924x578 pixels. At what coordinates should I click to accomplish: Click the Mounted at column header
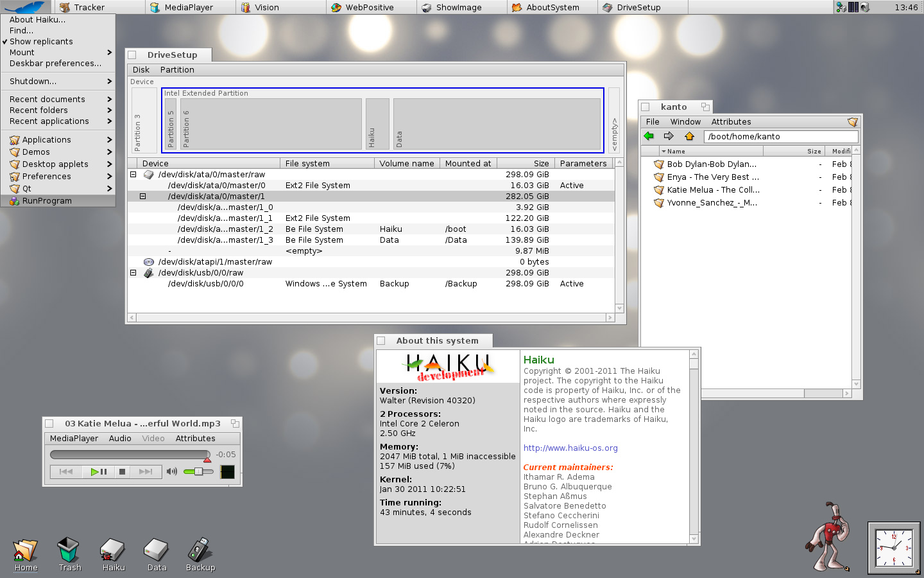point(468,163)
